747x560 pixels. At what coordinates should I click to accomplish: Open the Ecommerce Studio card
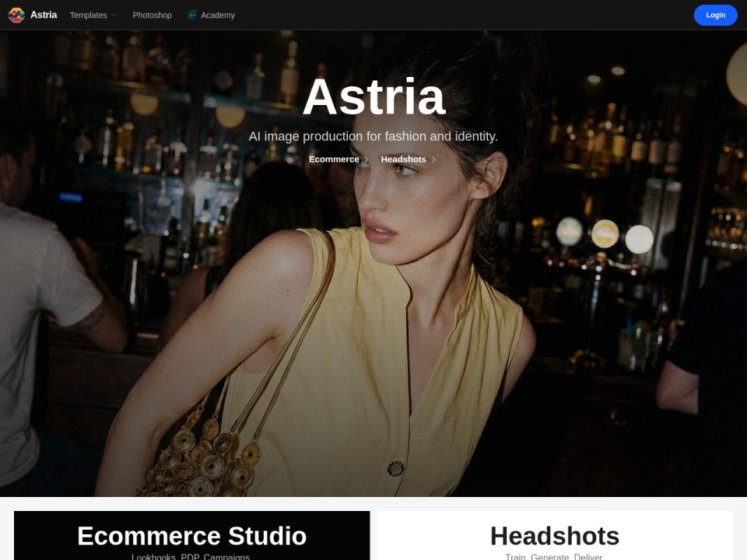pyautogui.click(x=192, y=536)
